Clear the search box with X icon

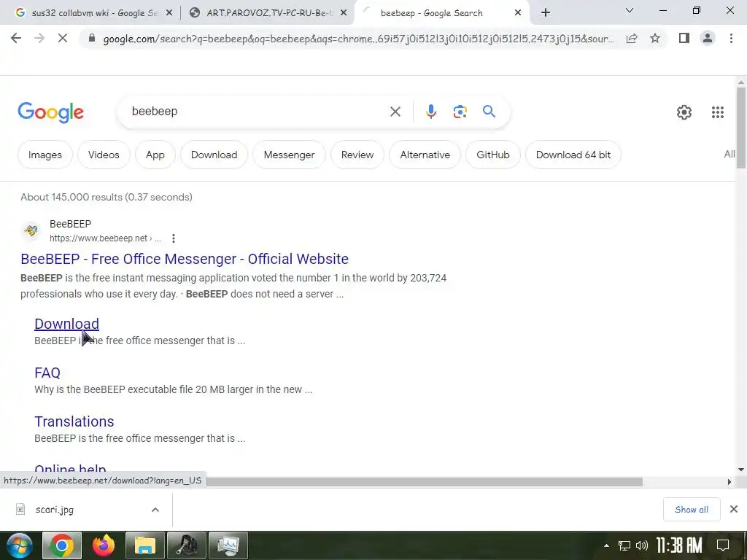[x=395, y=112]
